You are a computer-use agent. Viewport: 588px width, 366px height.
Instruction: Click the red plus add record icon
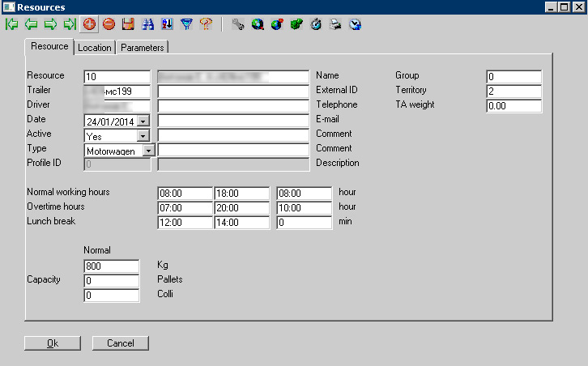[89, 24]
